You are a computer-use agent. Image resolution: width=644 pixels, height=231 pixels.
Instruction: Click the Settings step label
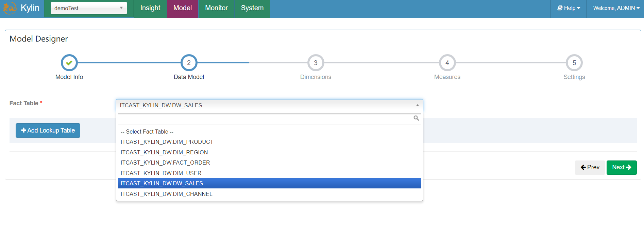(x=574, y=77)
